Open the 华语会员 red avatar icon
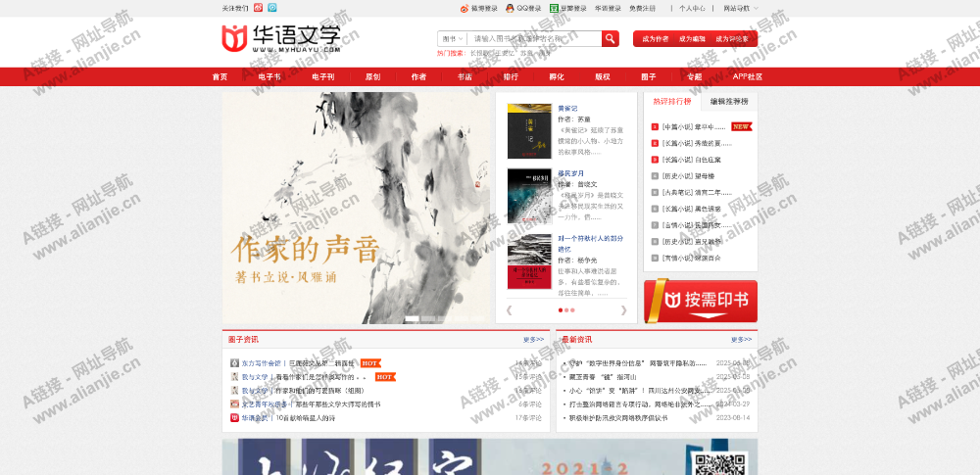Image resolution: width=980 pixels, height=475 pixels. (234, 418)
